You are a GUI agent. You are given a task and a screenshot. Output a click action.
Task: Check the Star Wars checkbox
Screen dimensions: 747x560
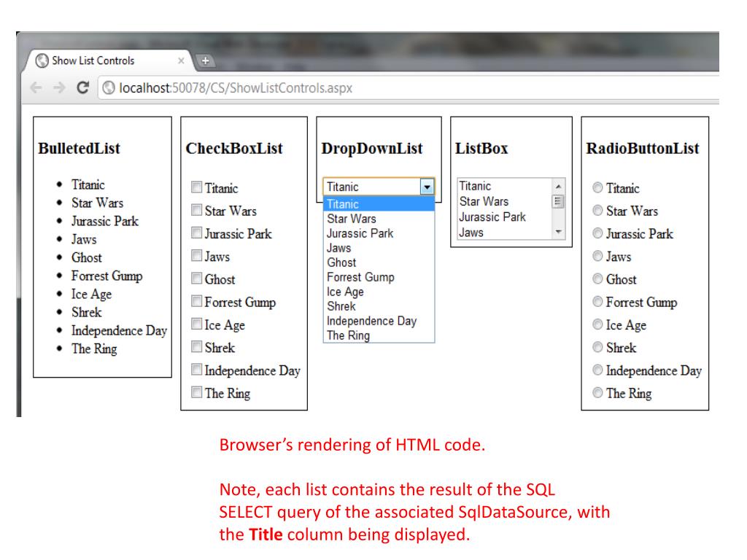196,209
